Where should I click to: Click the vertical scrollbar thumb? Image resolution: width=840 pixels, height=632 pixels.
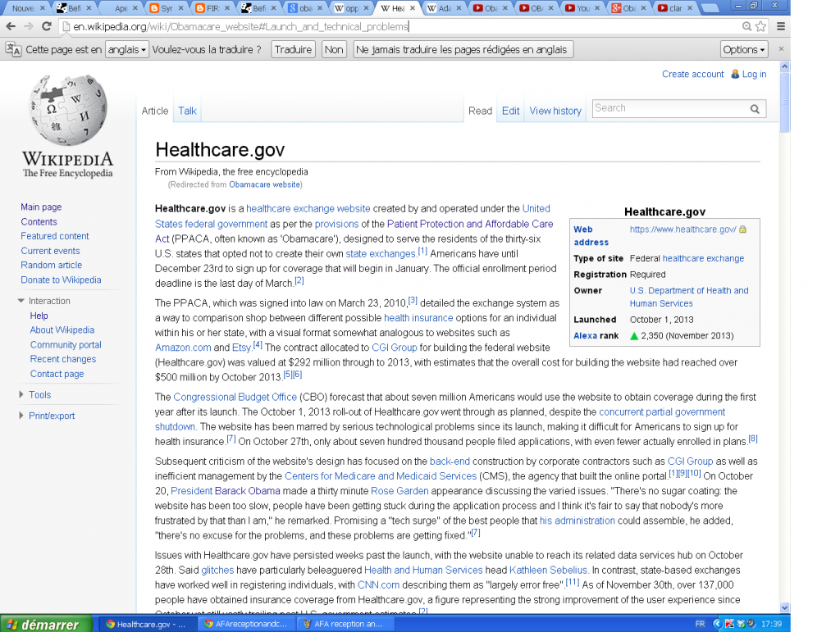(x=785, y=102)
